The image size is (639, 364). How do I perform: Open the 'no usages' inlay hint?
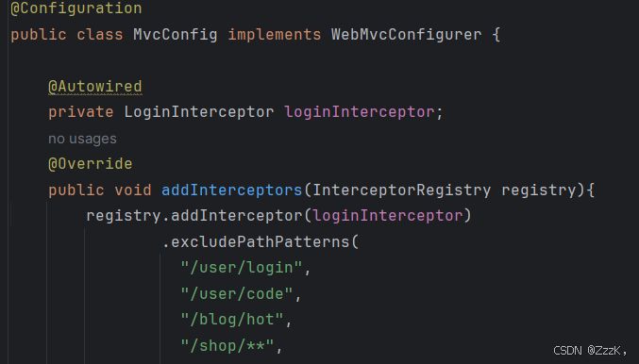[82, 139]
